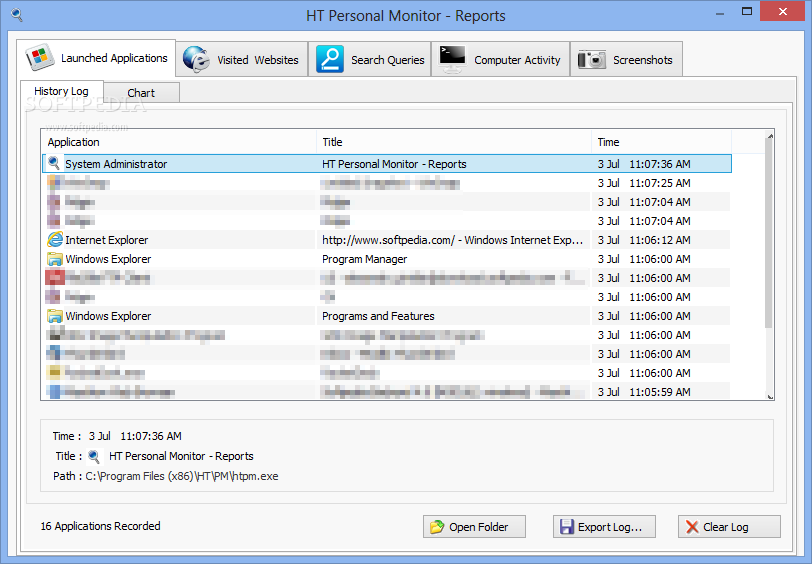Sort by the Application column header
Screen dimensions: 812x564
tap(179, 142)
